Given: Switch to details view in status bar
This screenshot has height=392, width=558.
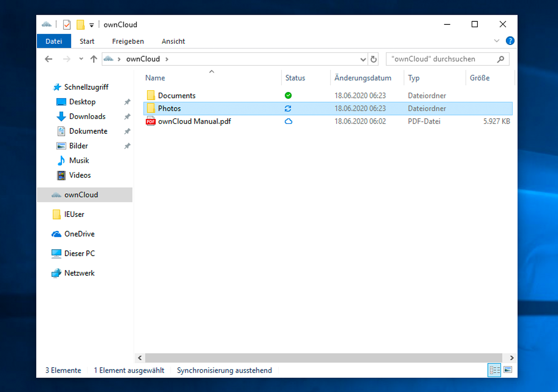Looking at the screenshot, I should pos(494,370).
